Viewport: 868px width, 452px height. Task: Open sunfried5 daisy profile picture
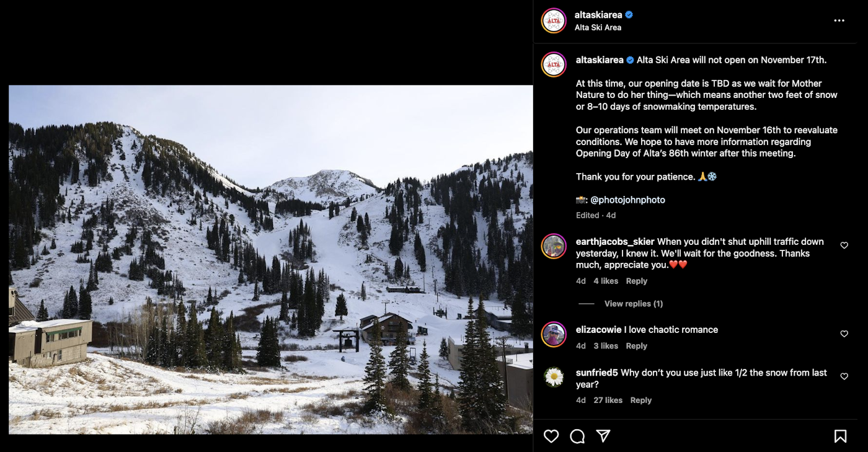554,377
